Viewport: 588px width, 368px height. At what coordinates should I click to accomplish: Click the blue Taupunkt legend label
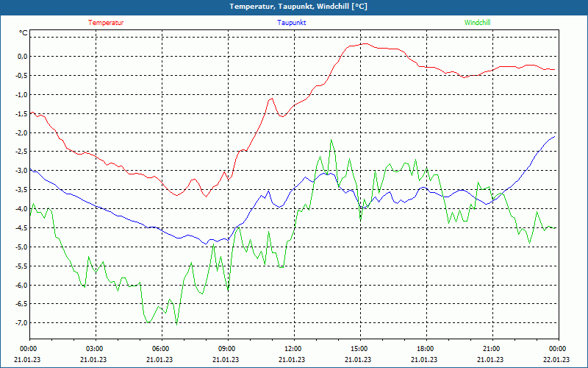click(x=291, y=23)
